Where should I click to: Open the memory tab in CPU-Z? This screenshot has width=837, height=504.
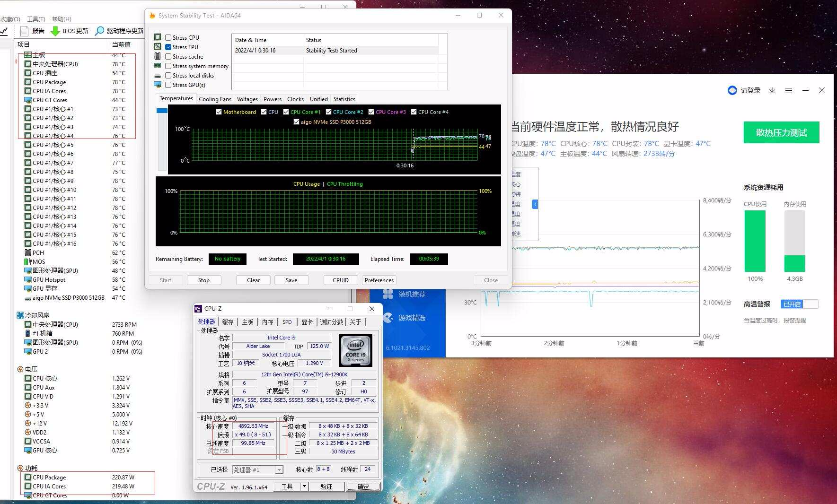268,322
